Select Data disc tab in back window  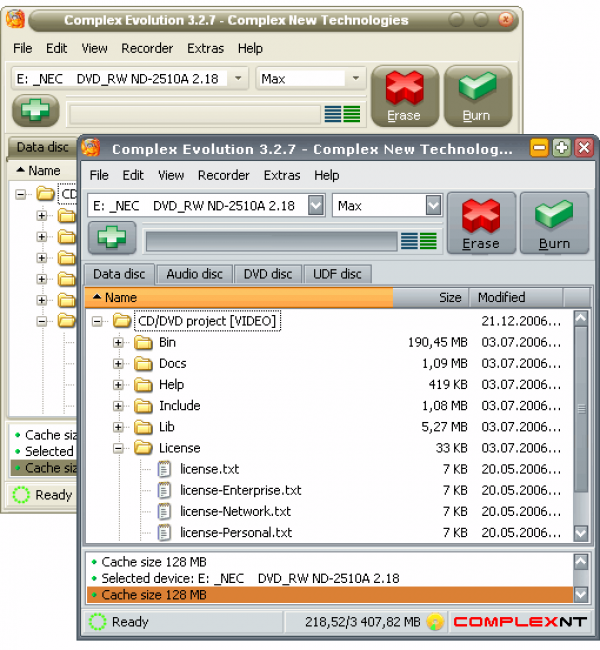coord(43,147)
